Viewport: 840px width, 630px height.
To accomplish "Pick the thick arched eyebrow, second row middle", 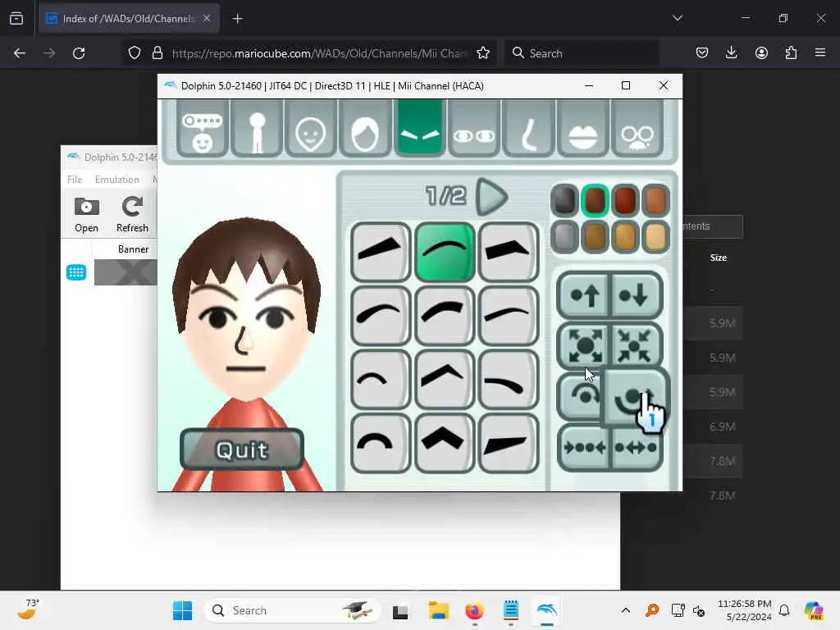I will tap(445, 316).
